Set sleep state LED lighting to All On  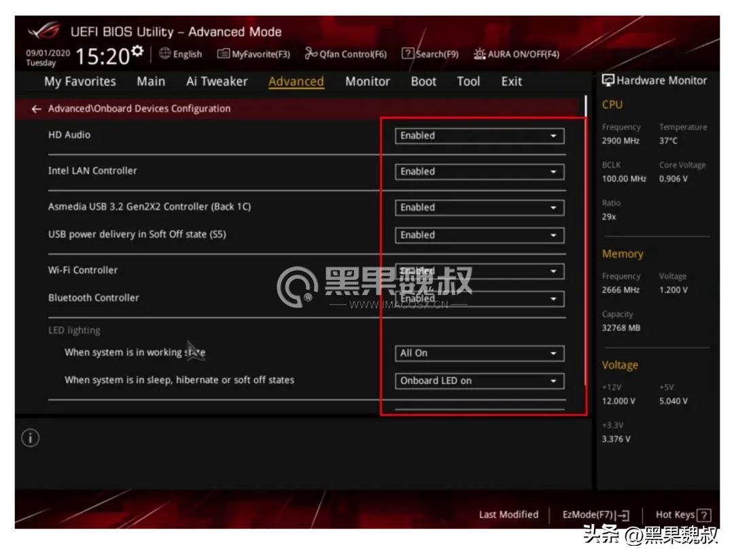pyautogui.click(x=479, y=381)
